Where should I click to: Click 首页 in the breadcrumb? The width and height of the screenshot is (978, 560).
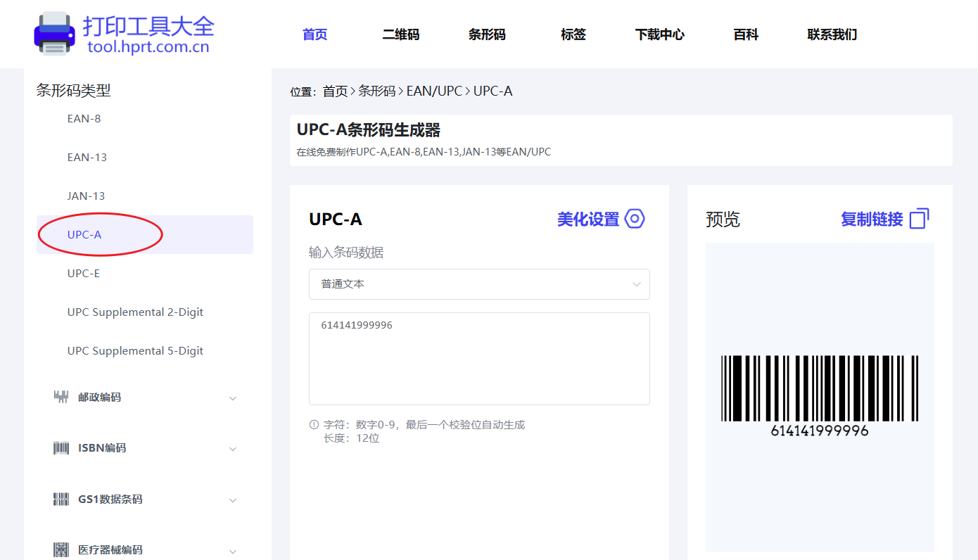pos(335,91)
